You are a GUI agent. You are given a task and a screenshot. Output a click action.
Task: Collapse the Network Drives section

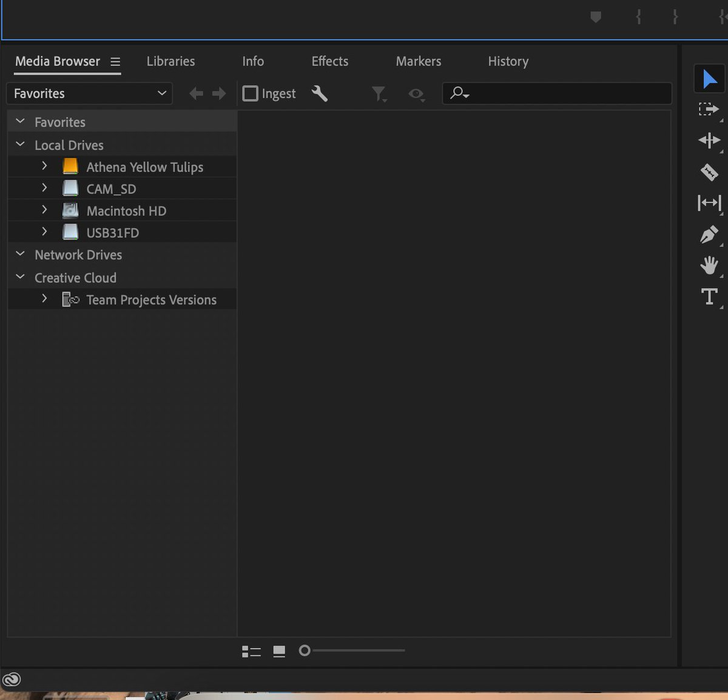coord(20,254)
